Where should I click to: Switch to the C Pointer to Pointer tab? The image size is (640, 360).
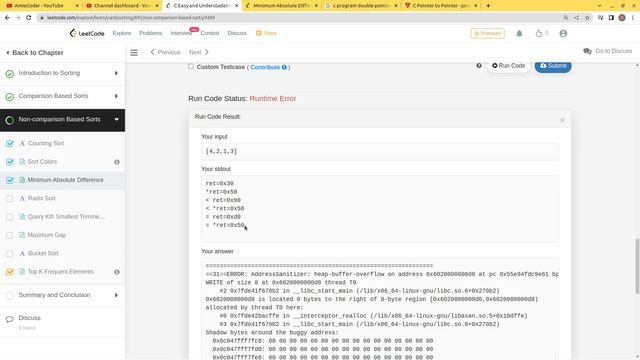click(x=441, y=6)
